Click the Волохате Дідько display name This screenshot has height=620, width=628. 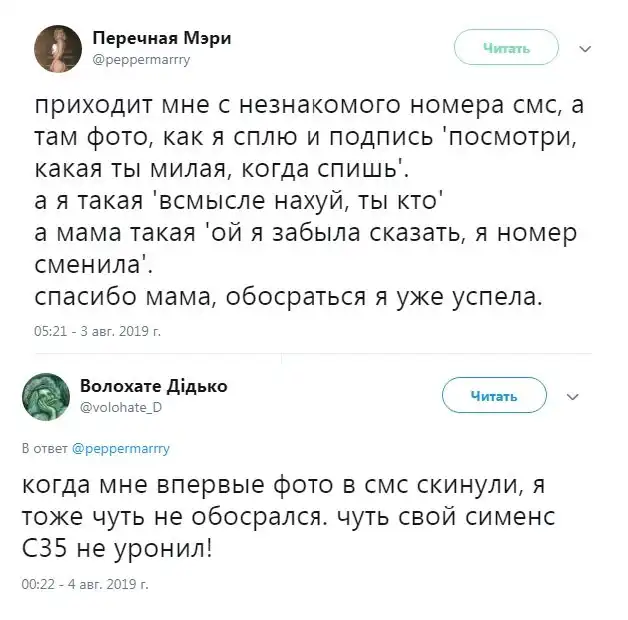153,386
